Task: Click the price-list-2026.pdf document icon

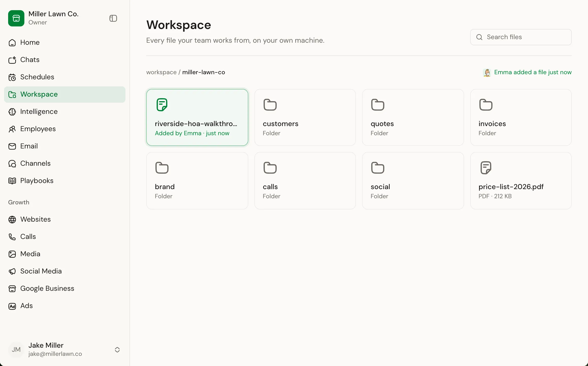Action: click(486, 168)
